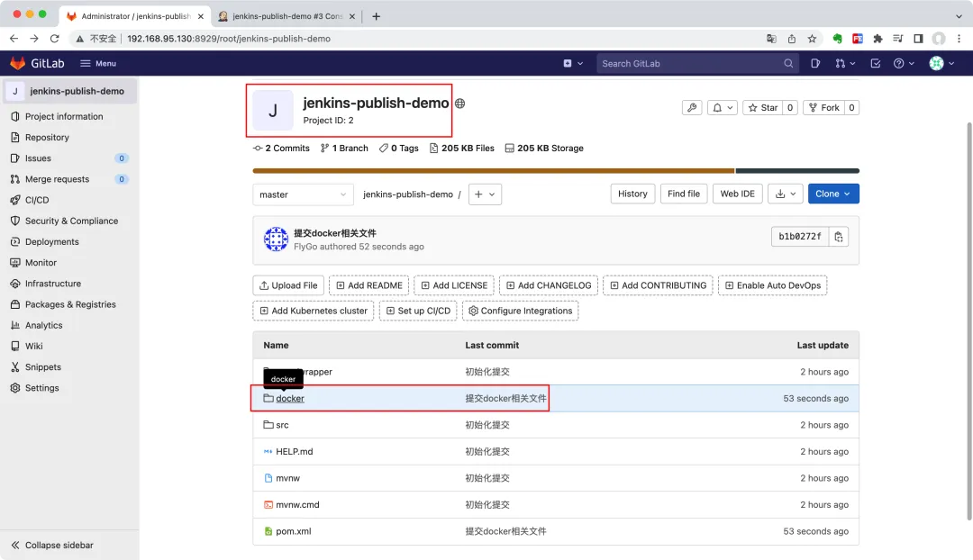Click the project admin wrench icon button

(x=691, y=107)
